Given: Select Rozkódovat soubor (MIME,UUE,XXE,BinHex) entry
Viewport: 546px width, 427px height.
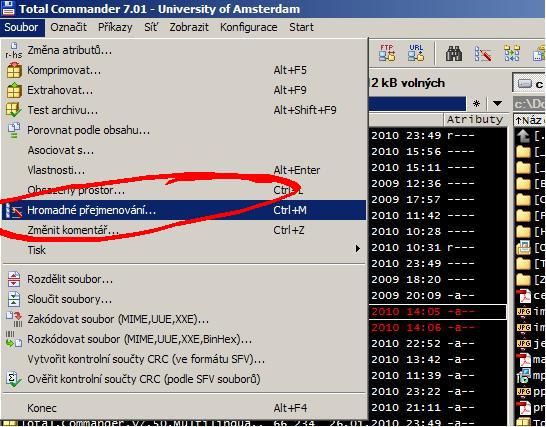Looking at the screenshot, I should coord(184,339).
